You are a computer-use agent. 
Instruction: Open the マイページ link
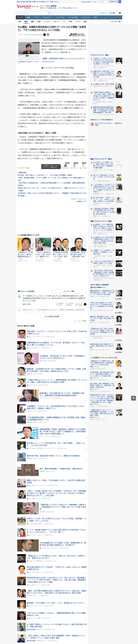(103, 13)
